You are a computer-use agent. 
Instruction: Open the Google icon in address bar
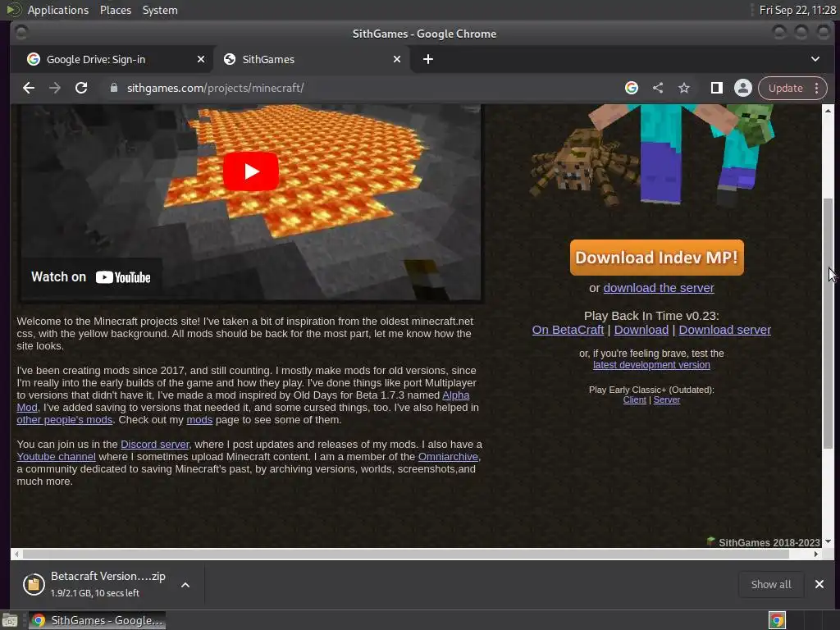tap(632, 88)
